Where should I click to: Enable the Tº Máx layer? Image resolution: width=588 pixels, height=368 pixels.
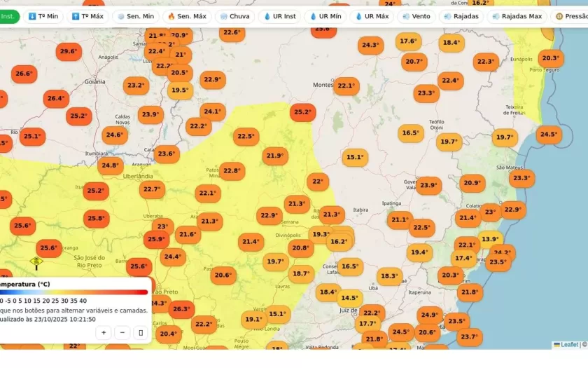point(87,16)
